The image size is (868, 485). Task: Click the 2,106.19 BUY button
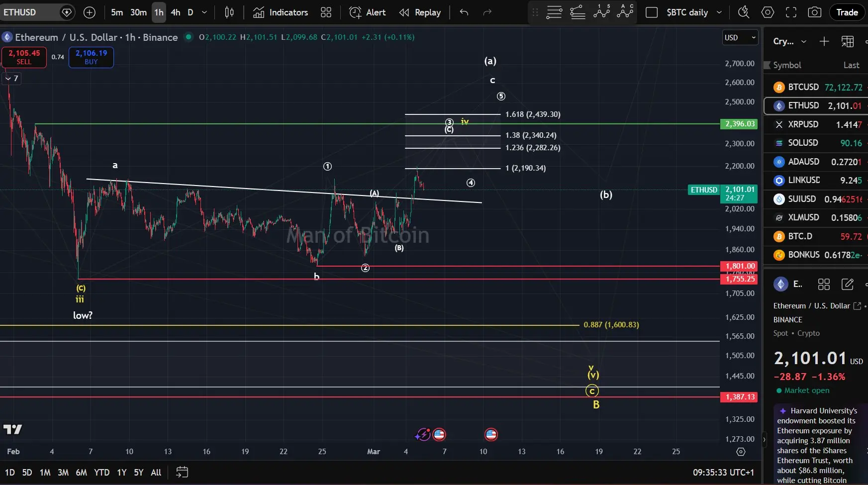tap(91, 57)
